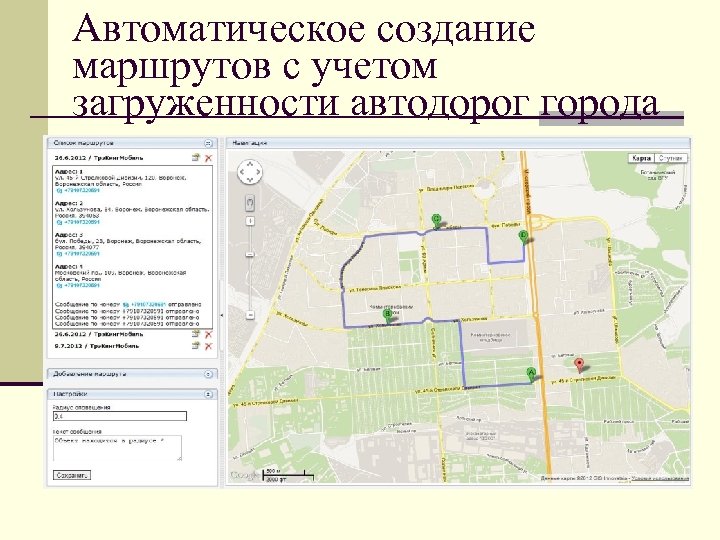Click the Настройки header title

(70, 394)
